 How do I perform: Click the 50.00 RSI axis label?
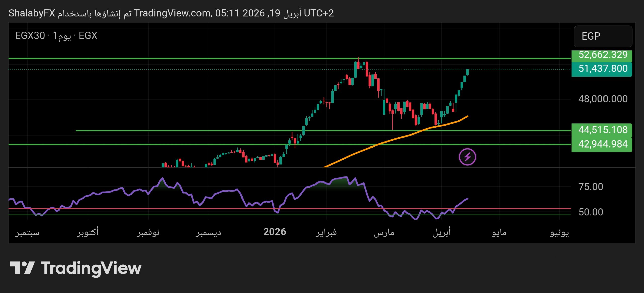590,212
